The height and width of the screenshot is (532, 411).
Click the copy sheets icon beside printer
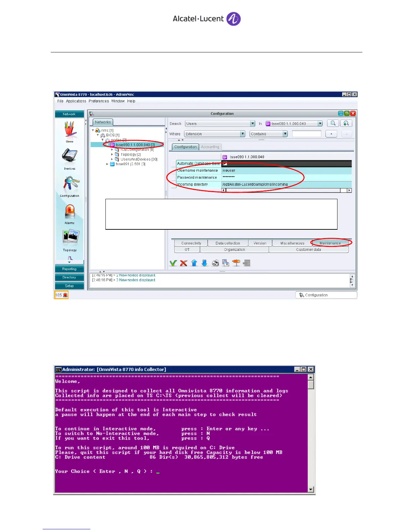[226, 263]
